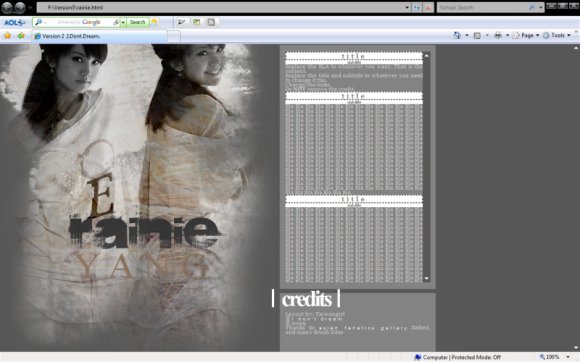Viewport: 580px width, 362px height.
Task: Click the magnifier icon in AOL search field
Action: tap(38, 22)
